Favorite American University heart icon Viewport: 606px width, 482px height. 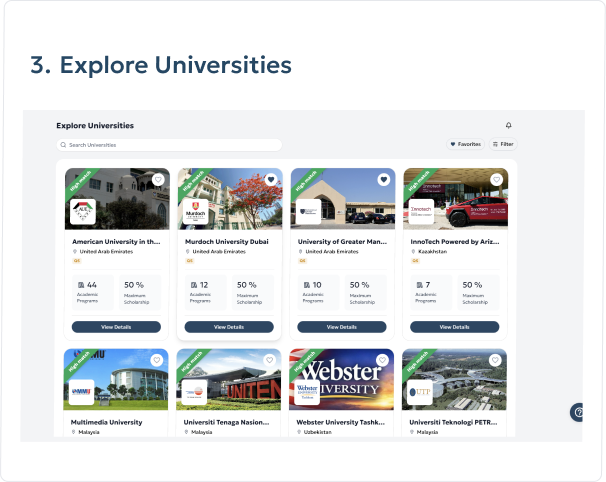coord(158,179)
